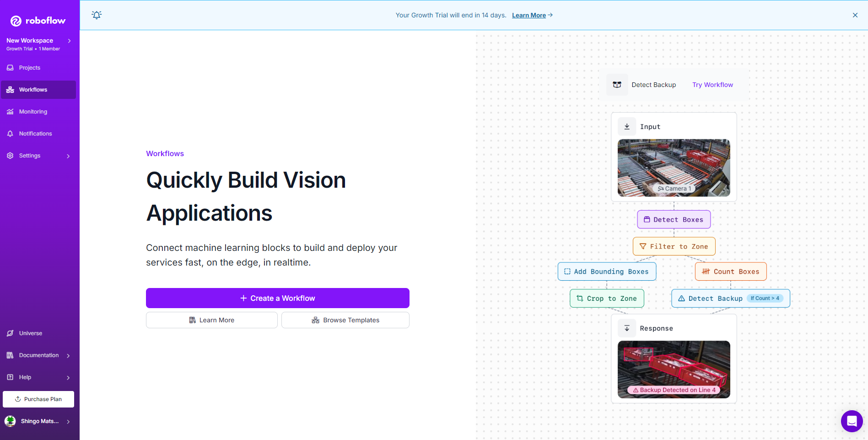Viewport: 868px width, 440px height.
Task: Click the Notifications bell icon
Action: [10, 134]
